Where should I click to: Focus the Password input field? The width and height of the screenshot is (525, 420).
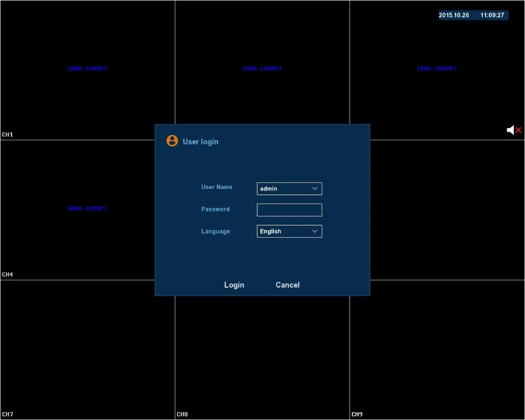289,210
